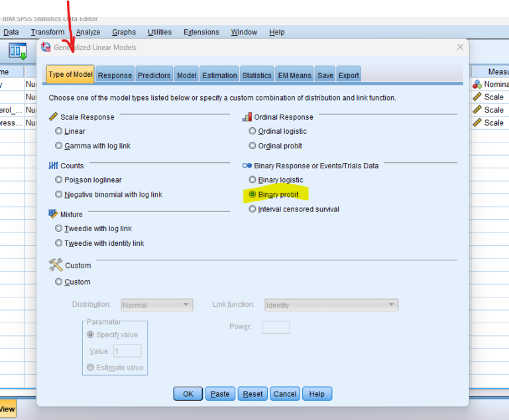This screenshot has height=420, width=509.
Task: Click the Nominal measure icon in the data grid
Action: 477,84
